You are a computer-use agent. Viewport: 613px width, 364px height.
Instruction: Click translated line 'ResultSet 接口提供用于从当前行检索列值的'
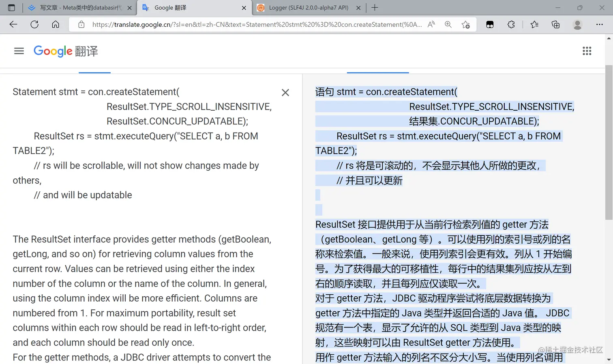432,225
